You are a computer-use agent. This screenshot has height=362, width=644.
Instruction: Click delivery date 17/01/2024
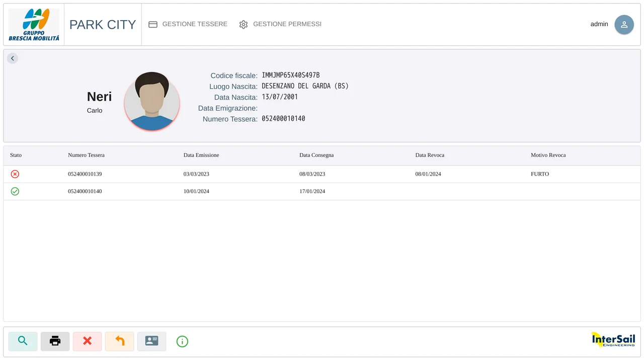pyautogui.click(x=312, y=192)
